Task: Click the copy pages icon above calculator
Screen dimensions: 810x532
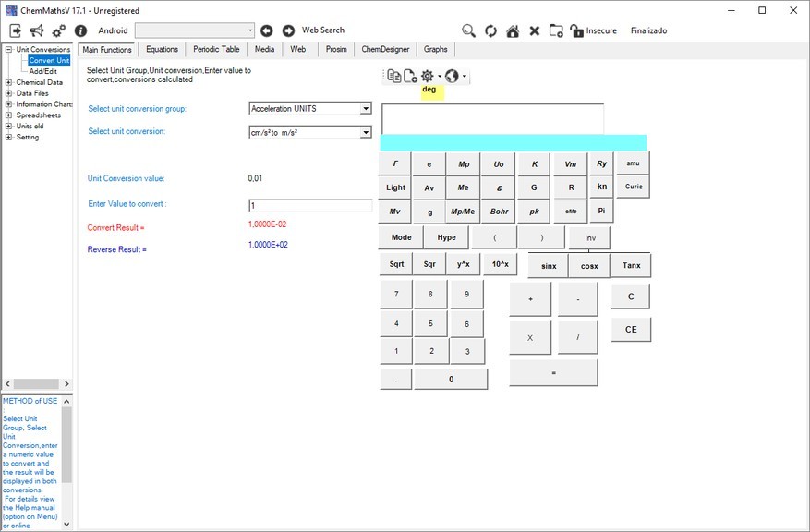Action: coord(394,77)
